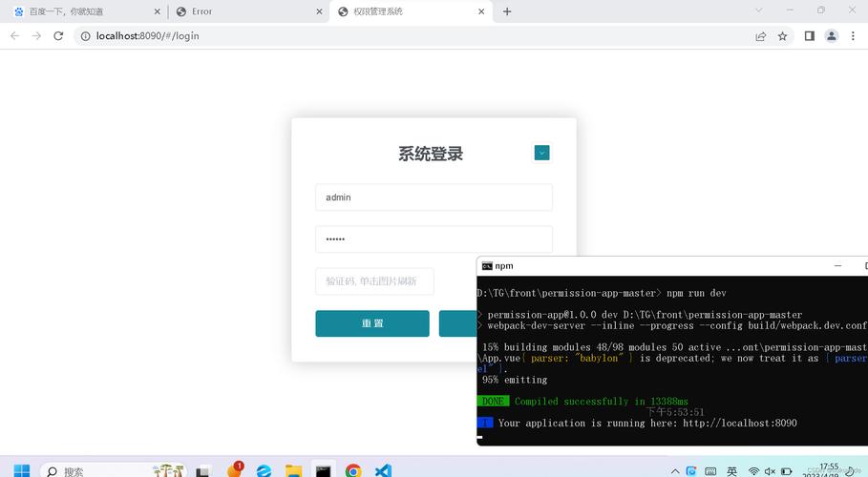The width and height of the screenshot is (868, 477).
Task: Open Task View on the taskbar
Action: (x=203, y=471)
